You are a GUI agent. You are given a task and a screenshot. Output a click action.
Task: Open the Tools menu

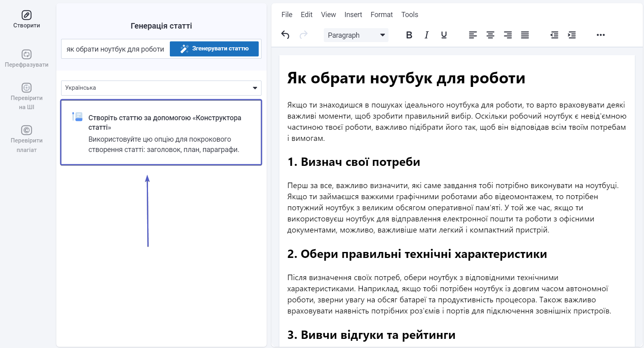(x=410, y=15)
